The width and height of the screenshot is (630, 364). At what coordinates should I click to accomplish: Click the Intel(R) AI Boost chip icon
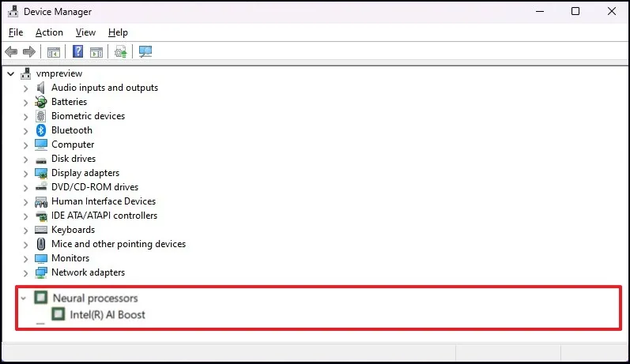point(58,314)
